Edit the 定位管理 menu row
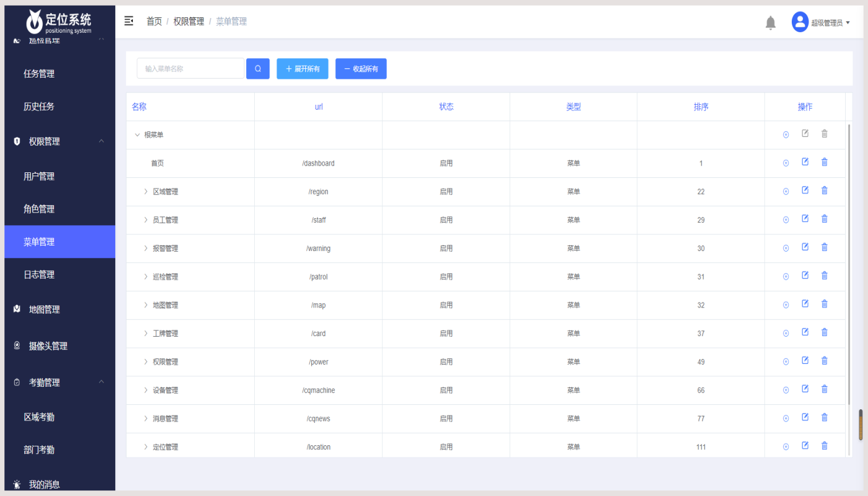Screen dimensions: 868x496 (x=805, y=446)
